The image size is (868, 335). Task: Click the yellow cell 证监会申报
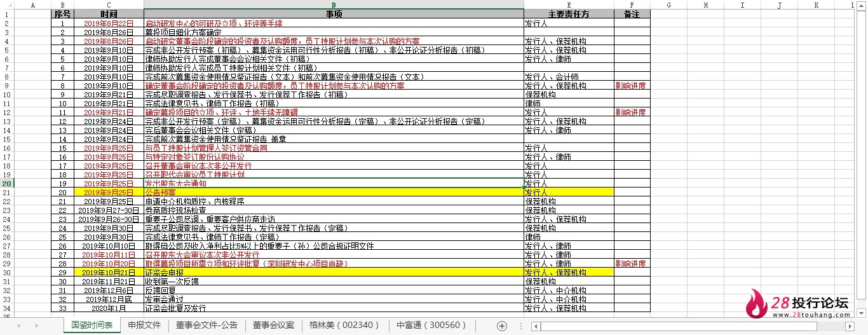click(334, 272)
